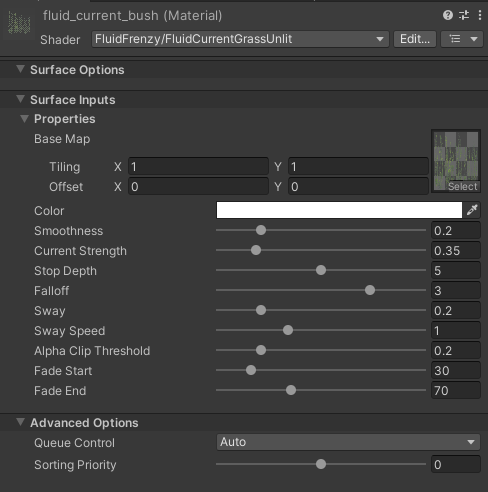Click the Alpha Clip Threshold value field
Viewport: 488px width, 492px height.
(456, 350)
